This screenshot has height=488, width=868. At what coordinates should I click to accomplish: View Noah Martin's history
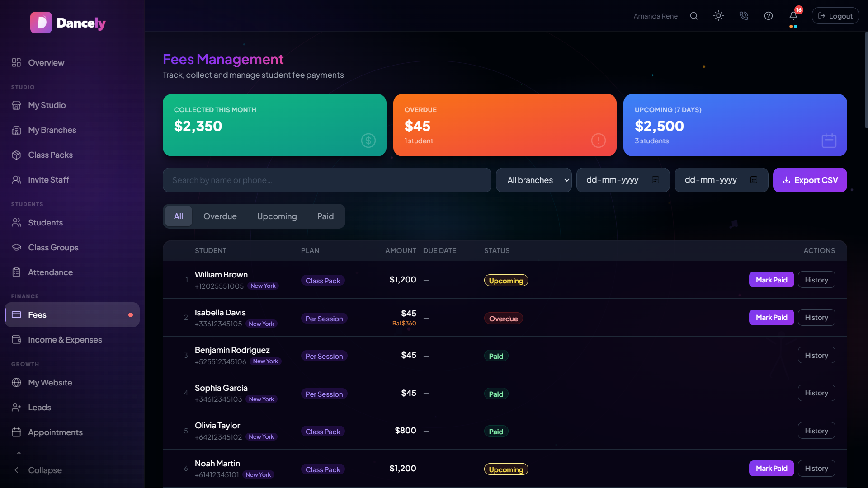816,468
